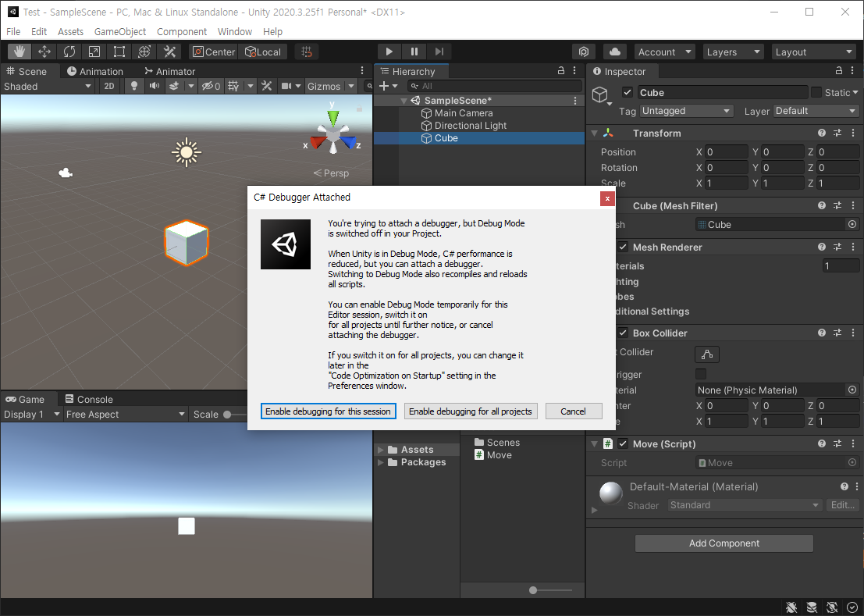Click the Step frame button
This screenshot has height=616, width=864.
(439, 52)
